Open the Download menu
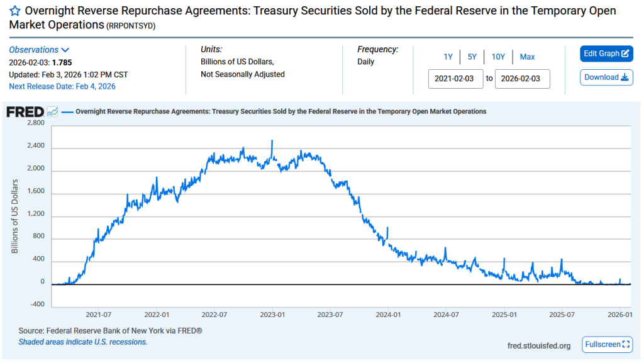 tap(606, 77)
